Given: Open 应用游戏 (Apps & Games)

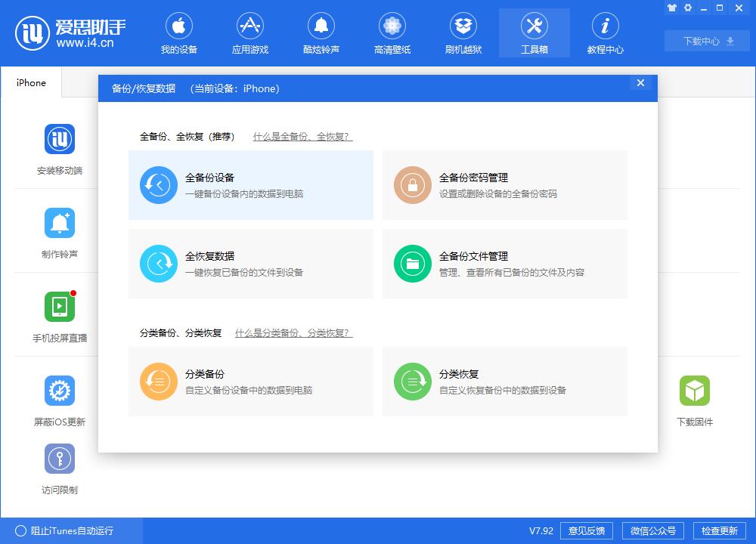Looking at the screenshot, I should coord(250,32).
